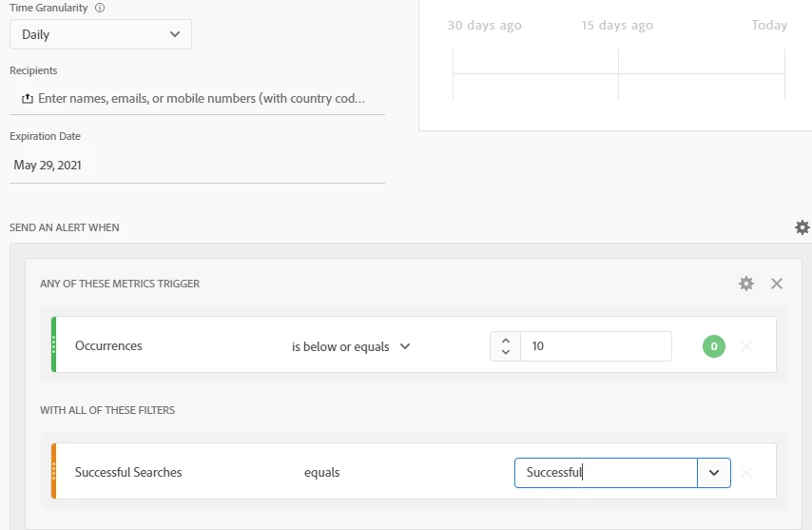
Task: Select the Occurrences metric label
Action: [x=108, y=345]
